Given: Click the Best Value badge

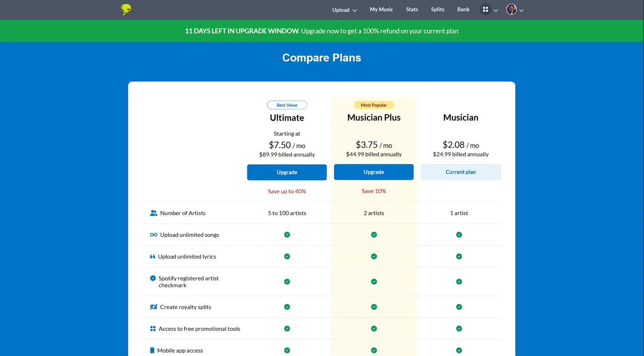Looking at the screenshot, I should pos(287,105).
